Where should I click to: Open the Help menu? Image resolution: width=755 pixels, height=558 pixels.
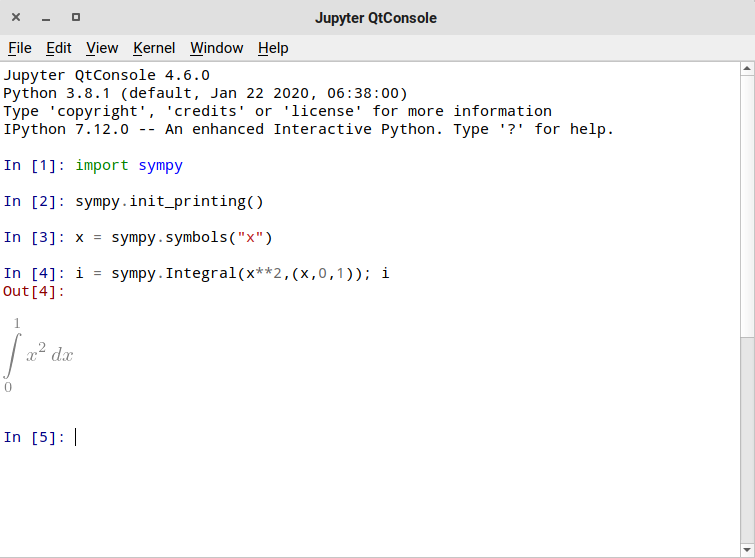pyautogui.click(x=273, y=48)
